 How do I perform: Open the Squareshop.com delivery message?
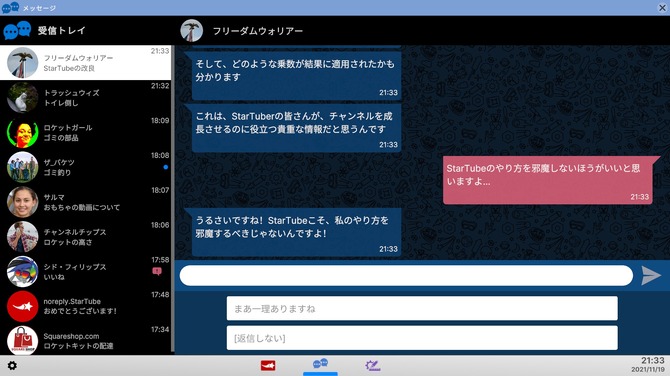tap(85, 340)
